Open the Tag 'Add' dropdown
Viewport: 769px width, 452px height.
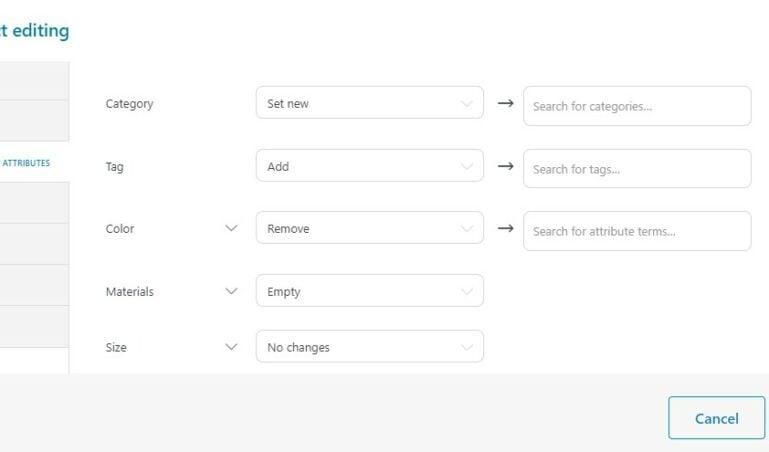(x=370, y=166)
